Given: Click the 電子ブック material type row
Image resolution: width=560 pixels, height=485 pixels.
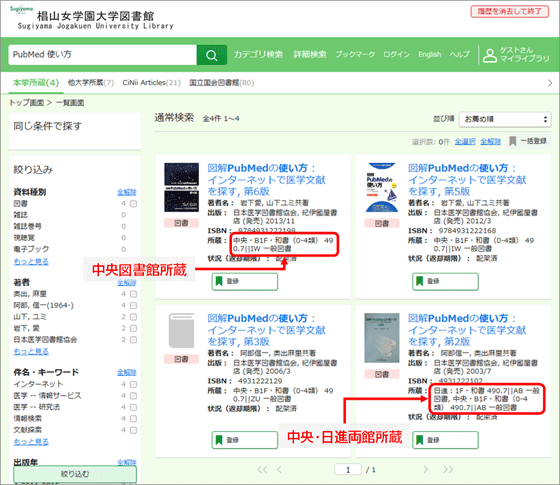Looking at the screenshot, I should tap(75, 249).
